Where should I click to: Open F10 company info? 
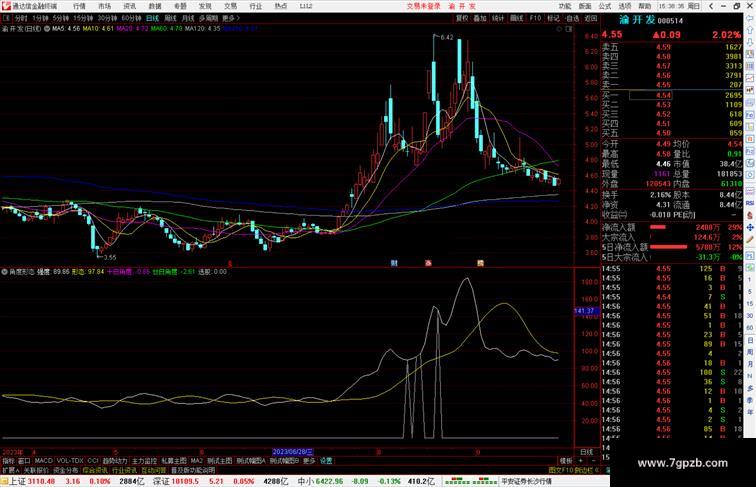click(x=535, y=18)
